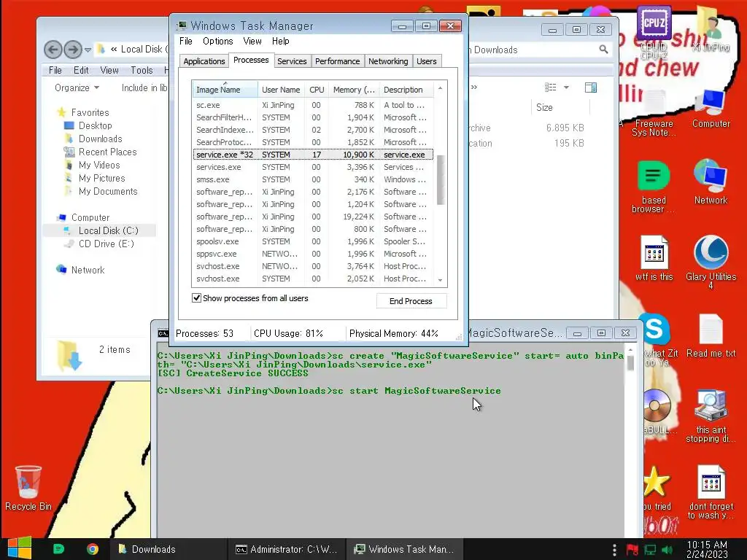The width and height of the screenshot is (747, 560).
Task: Sort processes by Image Name column
Action: click(x=225, y=90)
